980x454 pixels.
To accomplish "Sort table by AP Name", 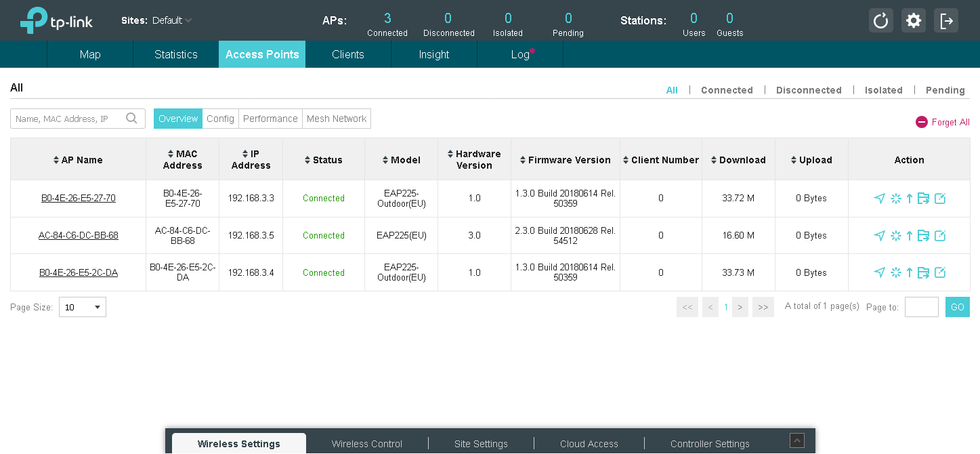I will point(78,160).
